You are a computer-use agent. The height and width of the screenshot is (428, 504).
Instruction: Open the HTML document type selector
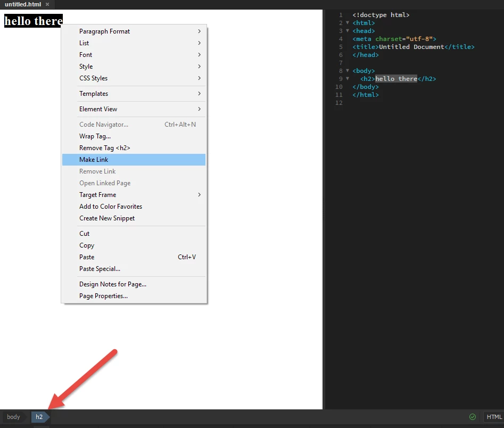pos(494,417)
